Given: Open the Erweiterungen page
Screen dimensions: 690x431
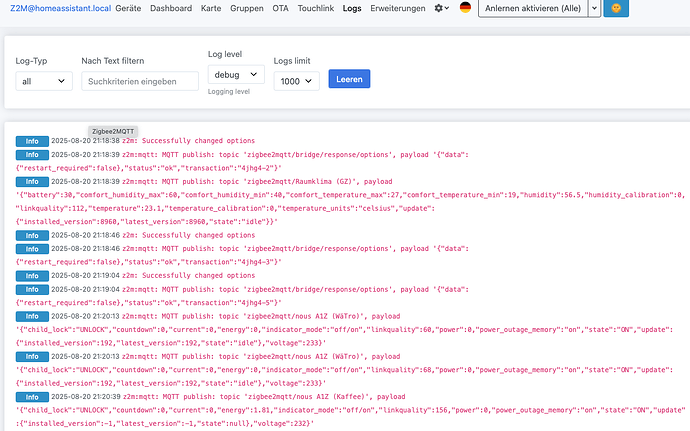Looking at the screenshot, I should tap(398, 8).
